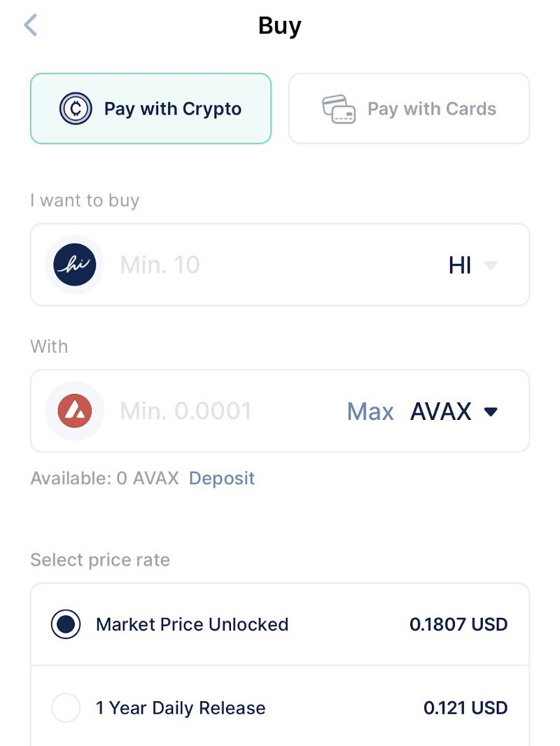Go back using the left chevron
The image size is (560, 746).
tap(31, 25)
